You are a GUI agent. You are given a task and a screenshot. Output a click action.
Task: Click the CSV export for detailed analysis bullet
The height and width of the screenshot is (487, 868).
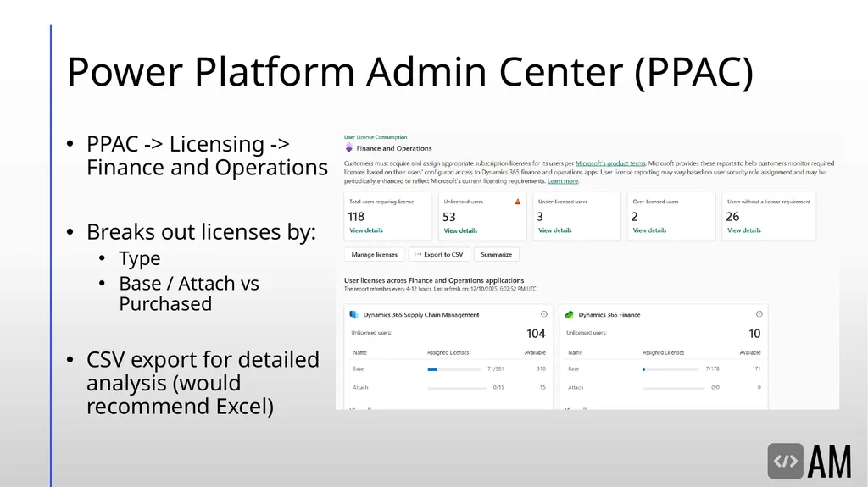point(203,383)
